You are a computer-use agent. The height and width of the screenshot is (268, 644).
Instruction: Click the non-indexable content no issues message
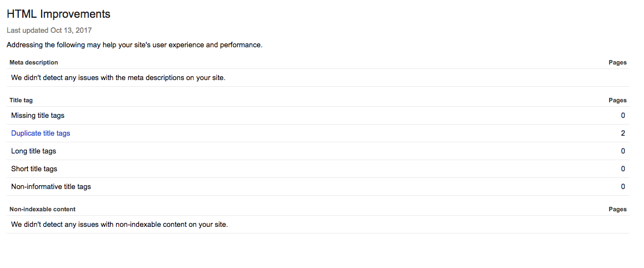coord(119,225)
